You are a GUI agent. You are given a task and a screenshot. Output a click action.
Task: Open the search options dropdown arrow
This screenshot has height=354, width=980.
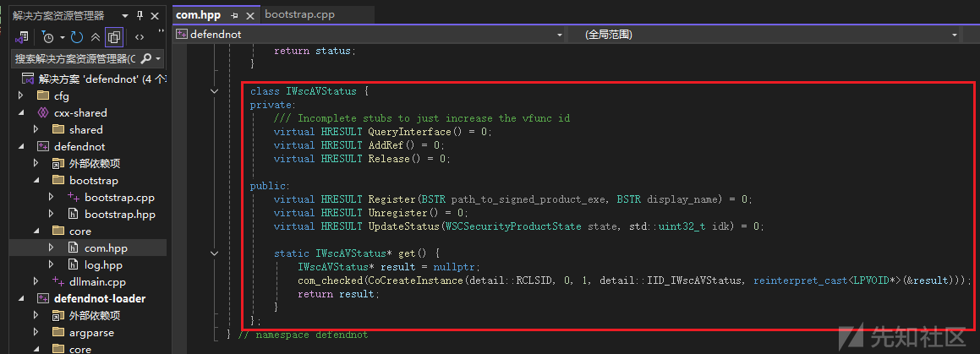[x=159, y=58]
